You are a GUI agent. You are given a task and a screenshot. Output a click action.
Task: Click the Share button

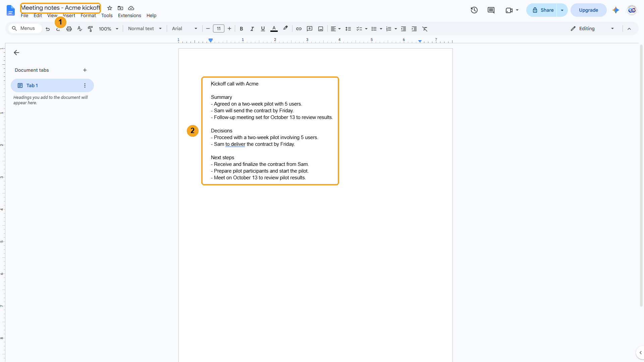tap(542, 10)
